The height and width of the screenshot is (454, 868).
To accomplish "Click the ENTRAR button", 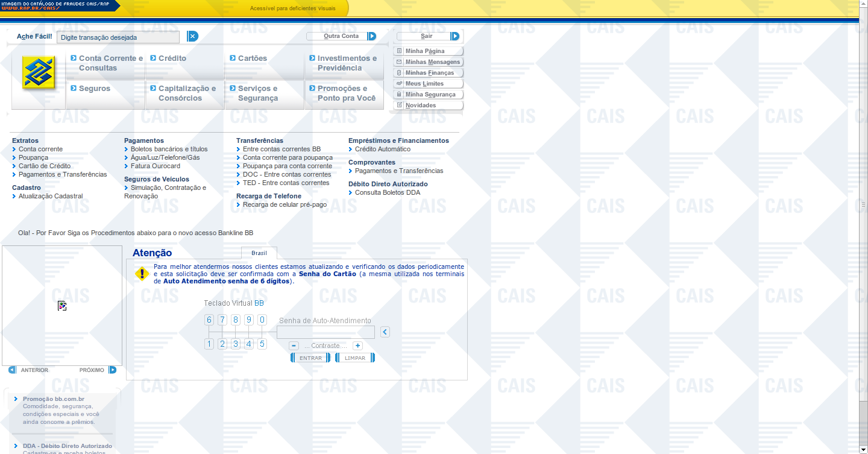I will click(x=310, y=358).
